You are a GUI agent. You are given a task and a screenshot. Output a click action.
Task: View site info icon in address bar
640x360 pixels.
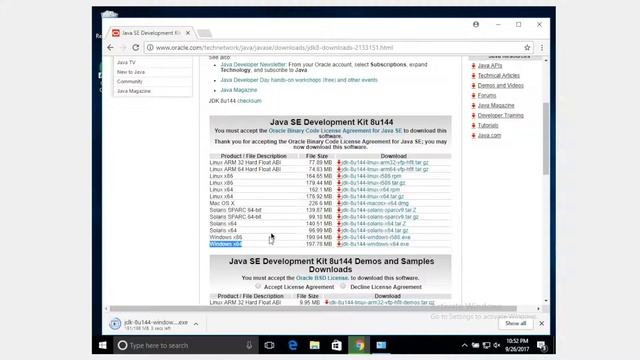(150, 47)
